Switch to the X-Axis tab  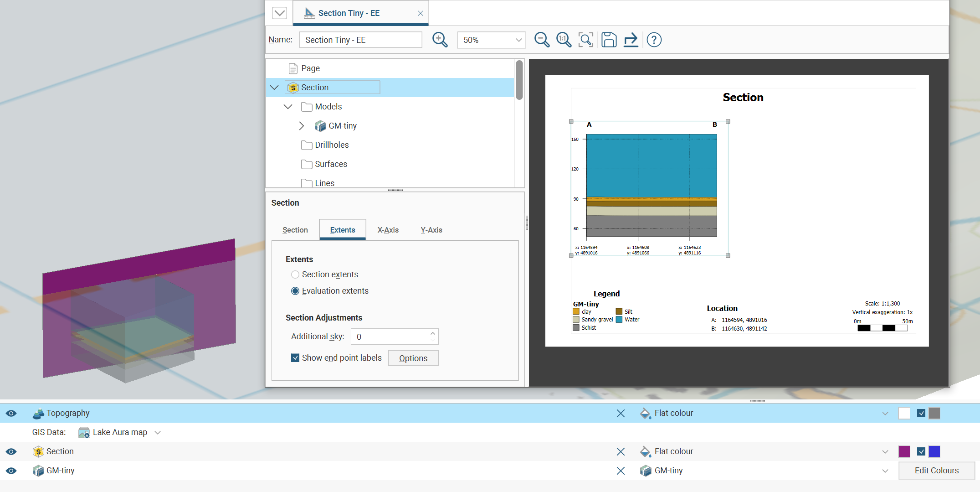[x=388, y=230]
